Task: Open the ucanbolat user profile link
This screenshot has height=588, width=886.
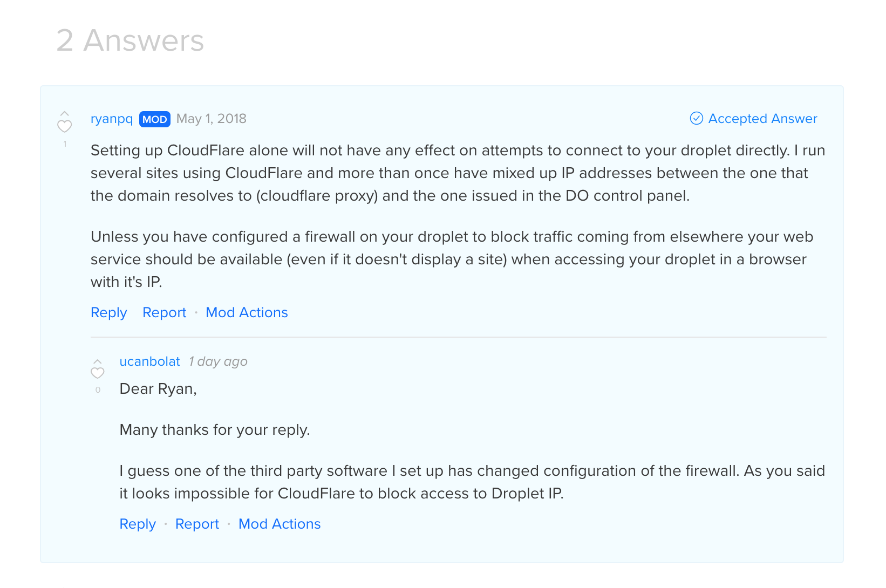Action: [x=149, y=361]
